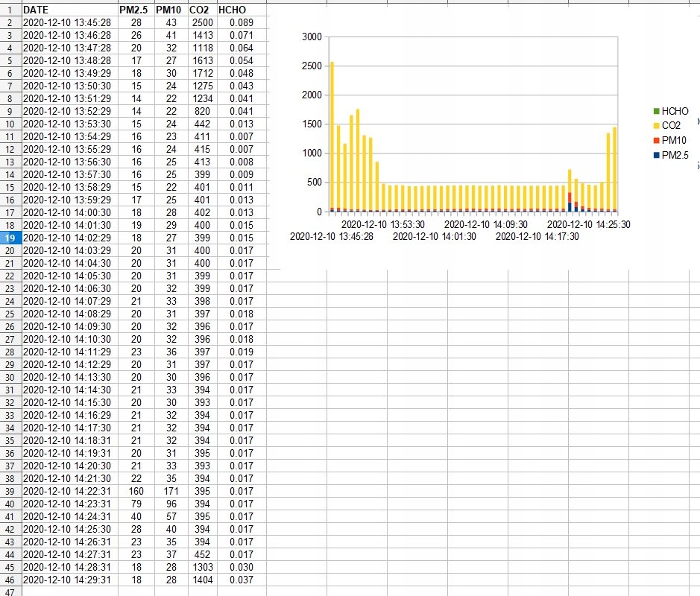Click the HCHO cell showing 0.089
700x596 pixels.
click(240, 23)
